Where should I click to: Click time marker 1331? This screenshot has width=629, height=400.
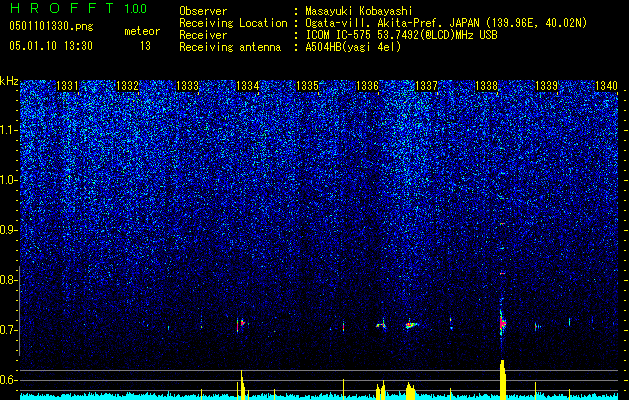[x=67, y=85]
